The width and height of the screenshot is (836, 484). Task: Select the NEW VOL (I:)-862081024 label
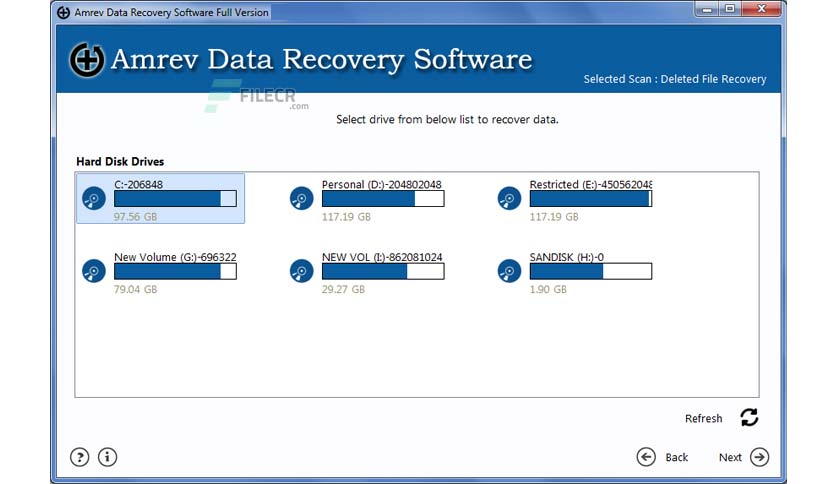pos(382,257)
